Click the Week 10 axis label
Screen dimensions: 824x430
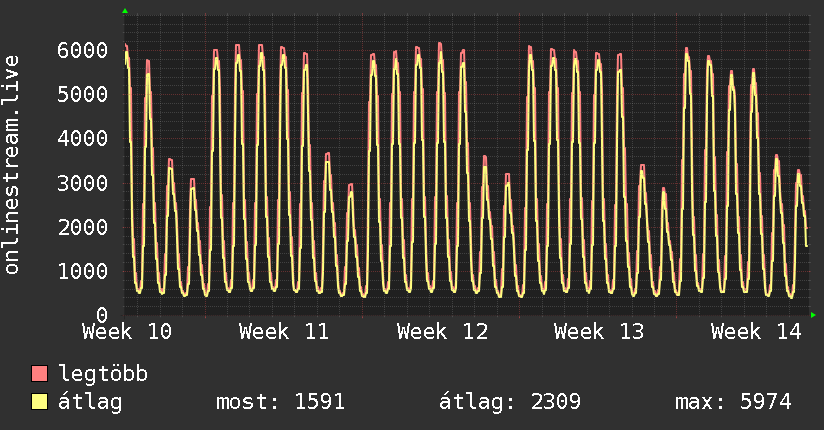click(127, 332)
